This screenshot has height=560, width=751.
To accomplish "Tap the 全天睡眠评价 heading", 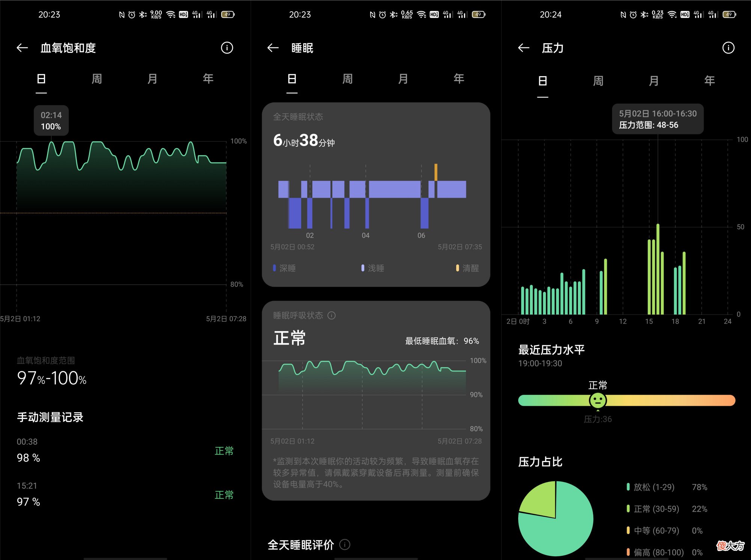I will point(301,545).
